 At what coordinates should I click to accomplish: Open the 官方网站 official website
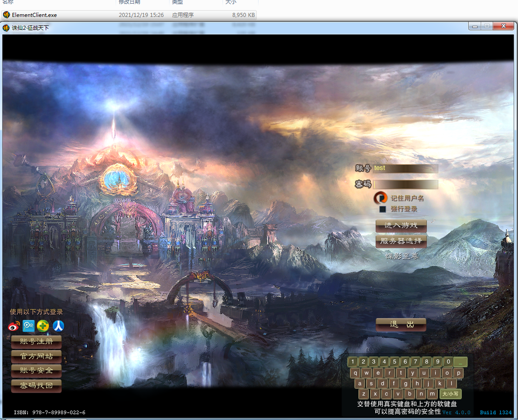click(x=36, y=356)
